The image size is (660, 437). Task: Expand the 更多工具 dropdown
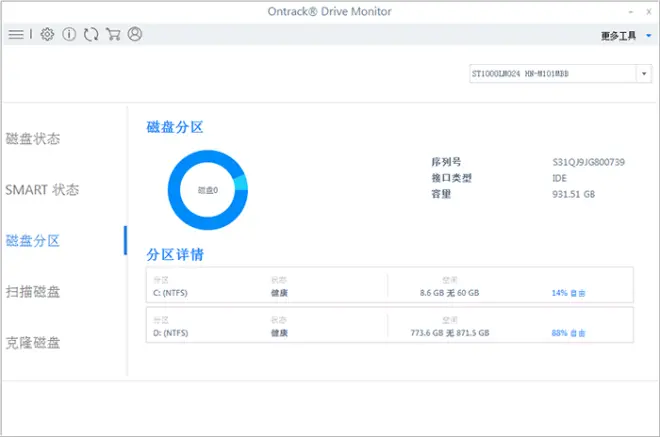[626, 36]
